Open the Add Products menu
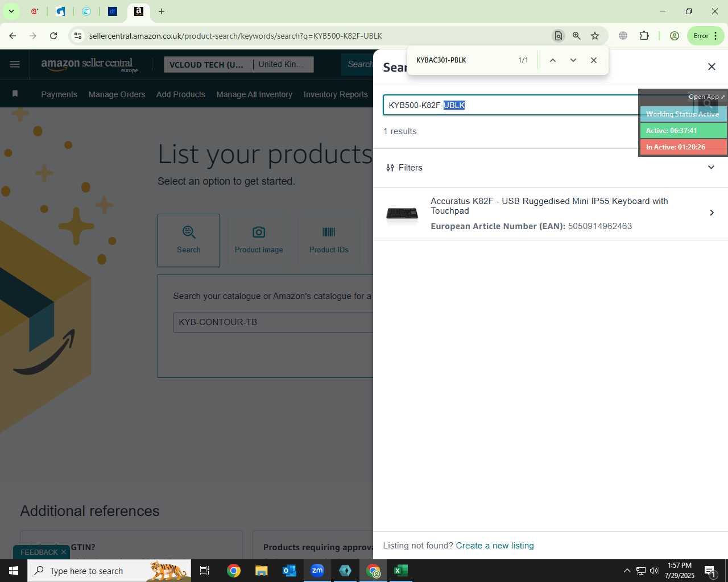The image size is (728, 582). pos(181,94)
